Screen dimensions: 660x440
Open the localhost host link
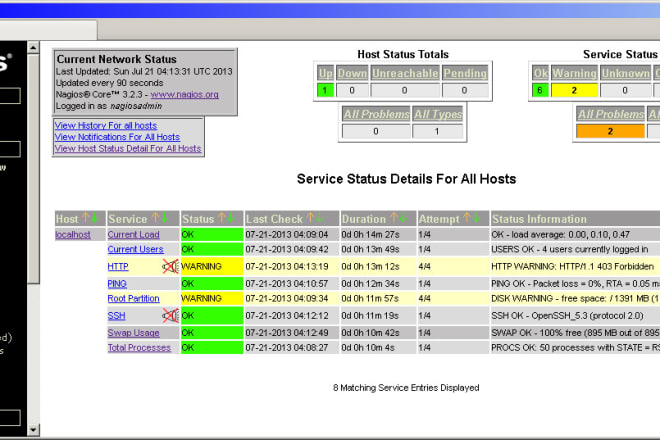[x=73, y=235]
